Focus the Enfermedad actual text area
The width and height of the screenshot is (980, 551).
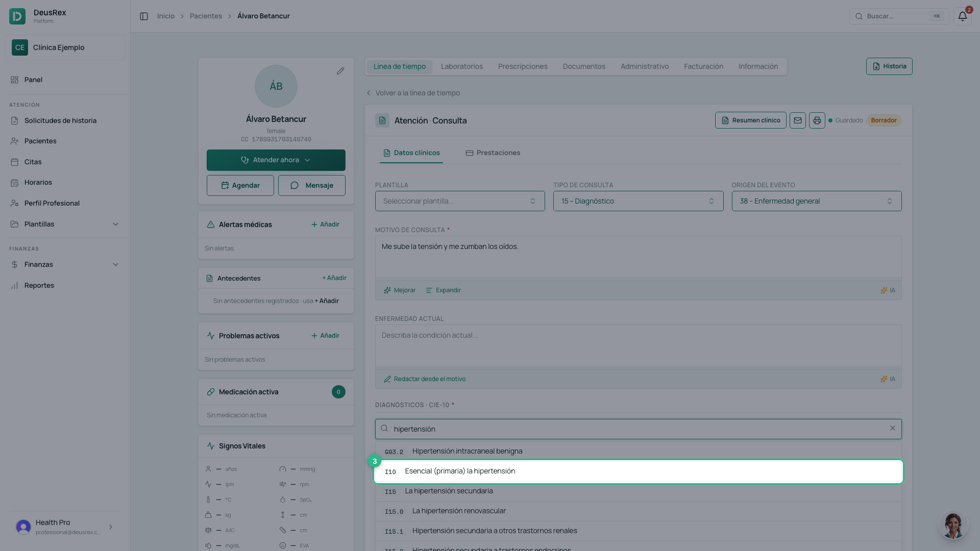(x=639, y=345)
